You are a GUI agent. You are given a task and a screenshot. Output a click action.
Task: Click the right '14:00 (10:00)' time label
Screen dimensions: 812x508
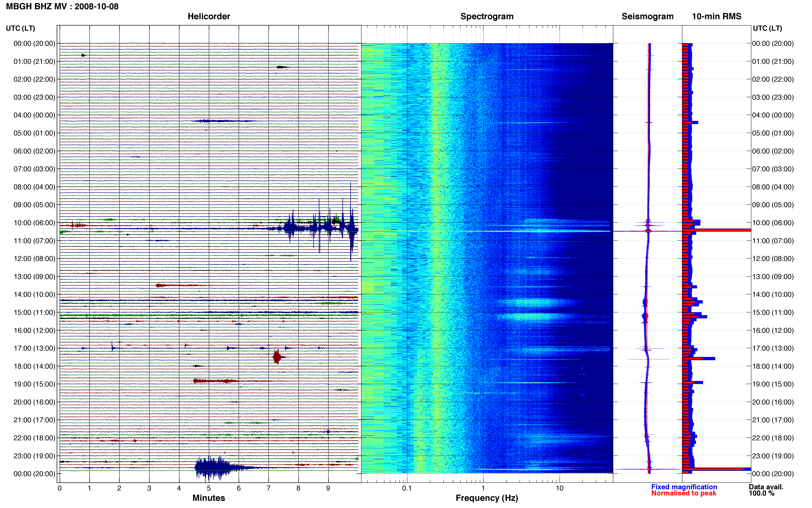(773, 294)
